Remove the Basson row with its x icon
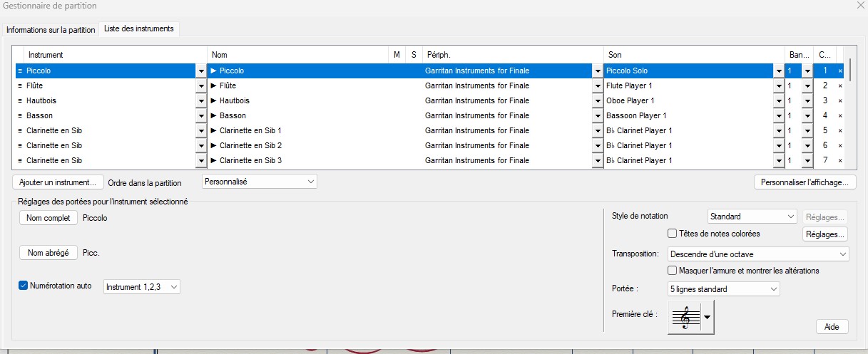The image size is (868, 354). (x=839, y=116)
